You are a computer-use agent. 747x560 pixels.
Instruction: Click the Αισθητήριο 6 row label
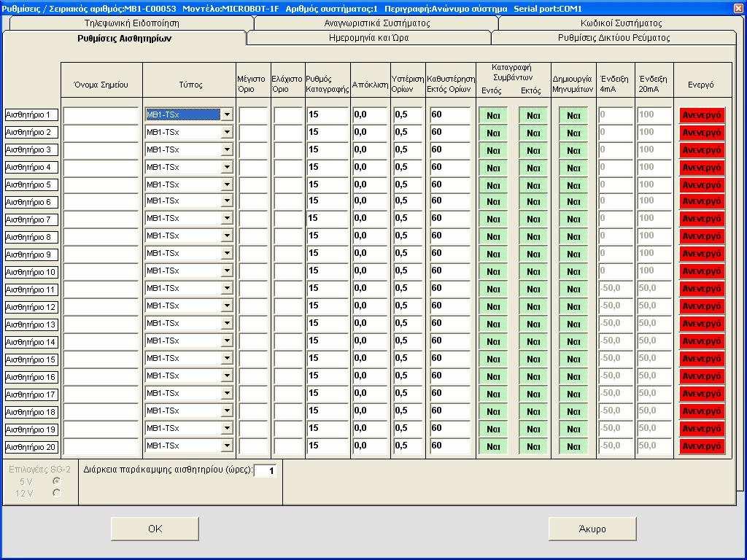(x=31, y=202)
